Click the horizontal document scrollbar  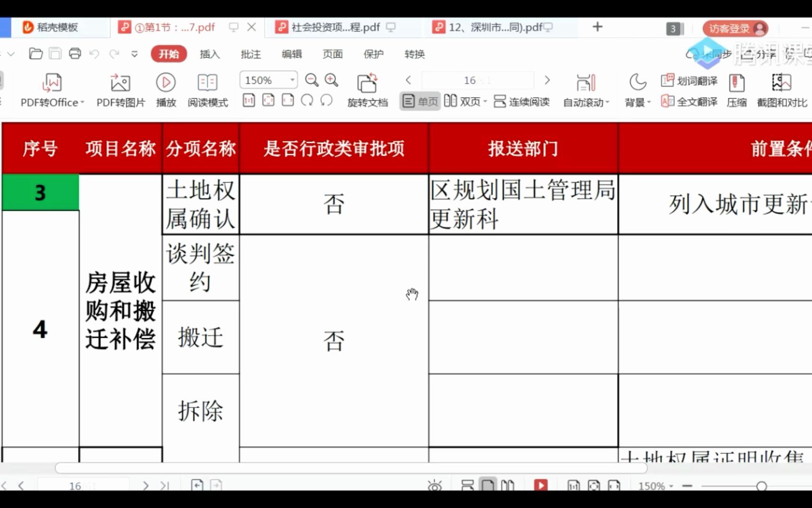[351, 468]
